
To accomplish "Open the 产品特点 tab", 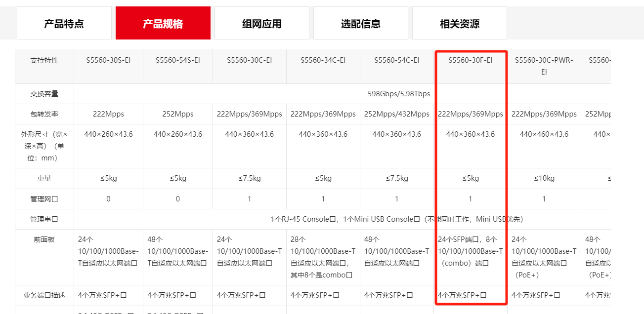I will pyautogui.click(x=64, y=23).
